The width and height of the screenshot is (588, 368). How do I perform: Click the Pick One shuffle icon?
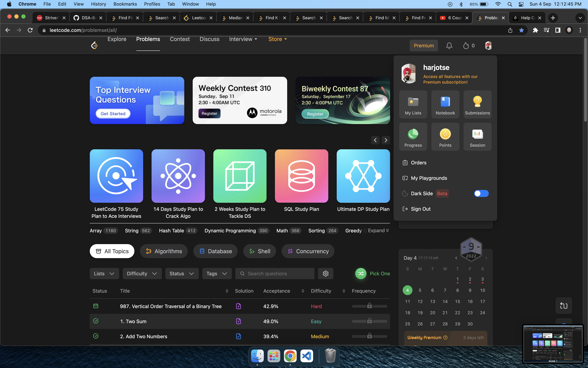point(361,274)
